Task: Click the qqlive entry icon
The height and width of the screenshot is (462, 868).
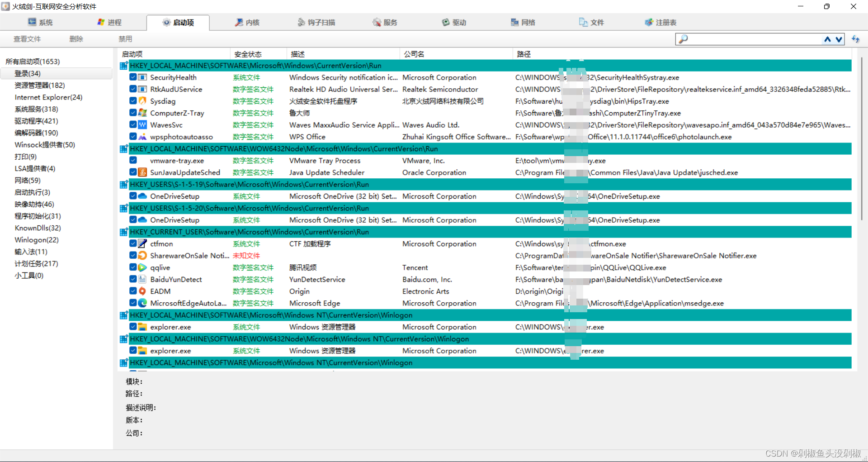Action: pos(142,267)
